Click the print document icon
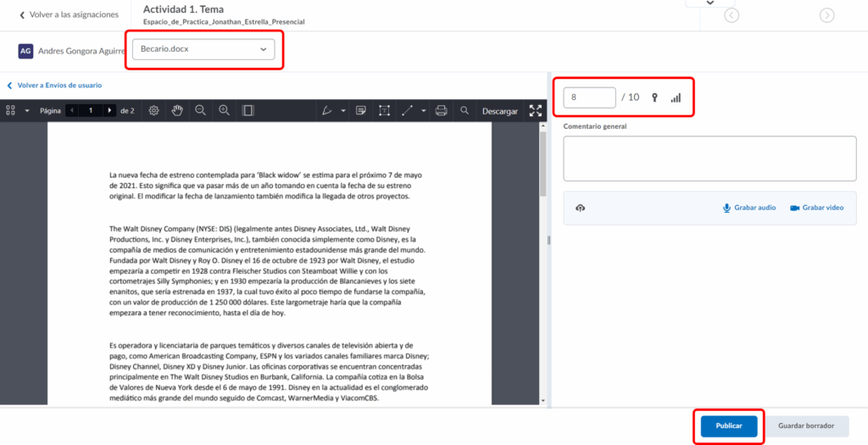Screen dimensions: 868x445 click(x=441, y=110)
